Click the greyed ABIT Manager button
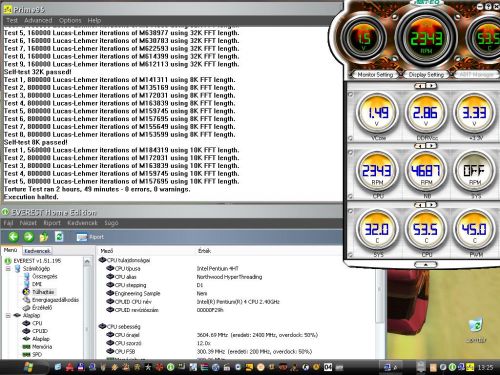Screen dimensions: 500x375 [477, 75]
